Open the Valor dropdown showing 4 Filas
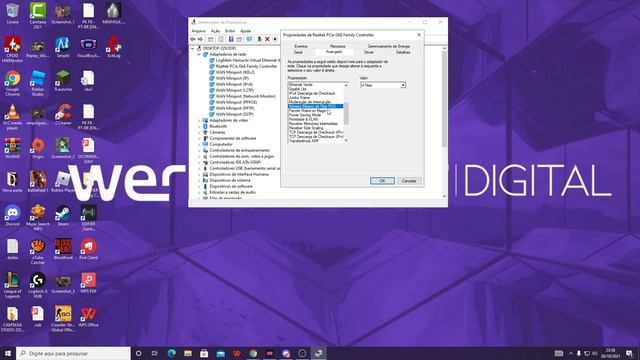Image resolution: width=640 pixels, height=360 pixels. click(383, 85)
